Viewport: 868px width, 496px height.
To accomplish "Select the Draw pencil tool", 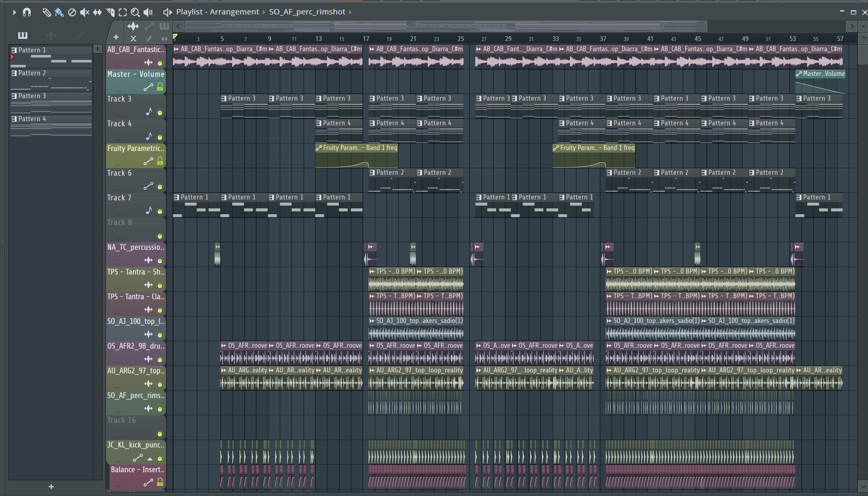I will (x=46, y=12).
